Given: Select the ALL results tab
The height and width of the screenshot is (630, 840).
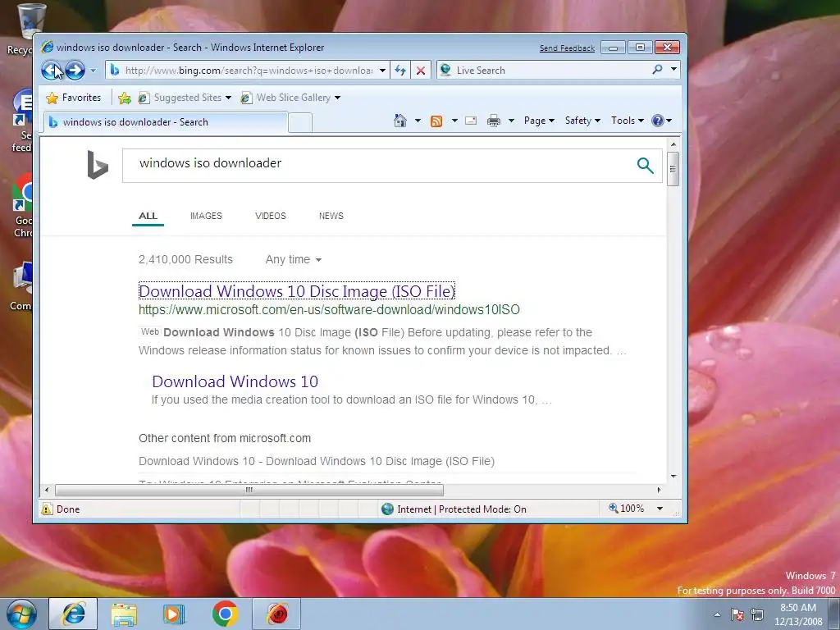Looking at the screenshot, I should [x=148, y=216].
